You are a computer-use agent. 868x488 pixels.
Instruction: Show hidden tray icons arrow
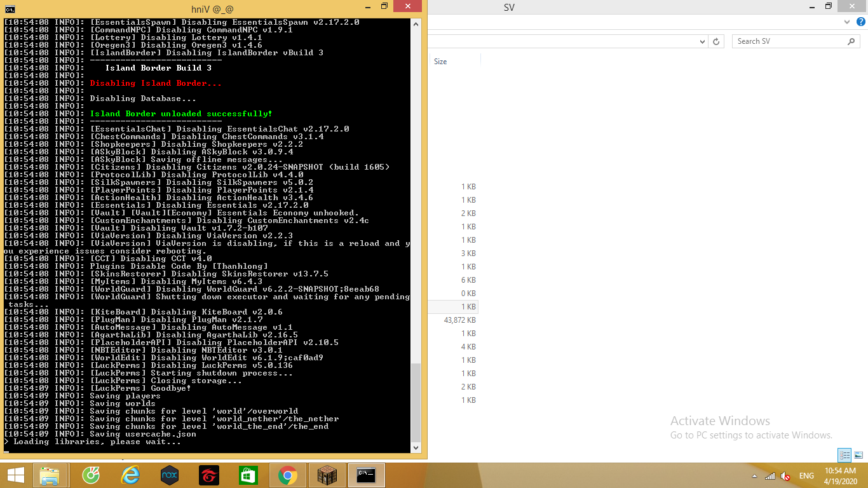pyautogui.click(x=754, y=476)
